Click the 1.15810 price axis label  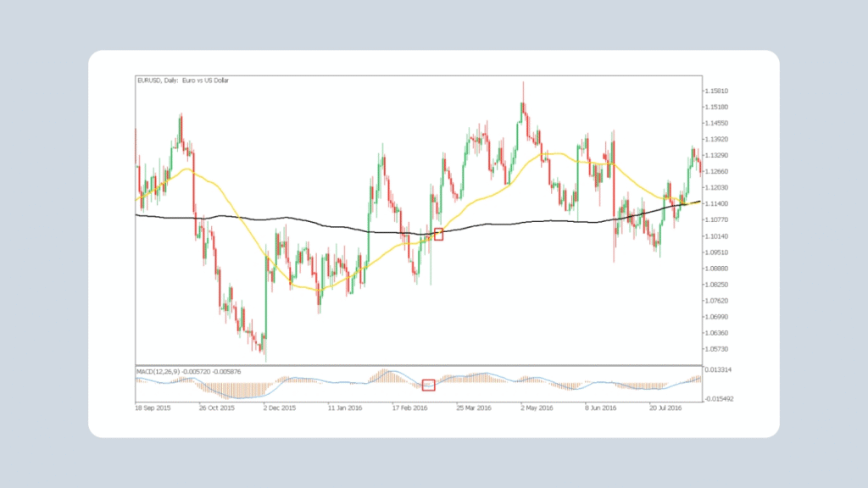pos(718,91)
